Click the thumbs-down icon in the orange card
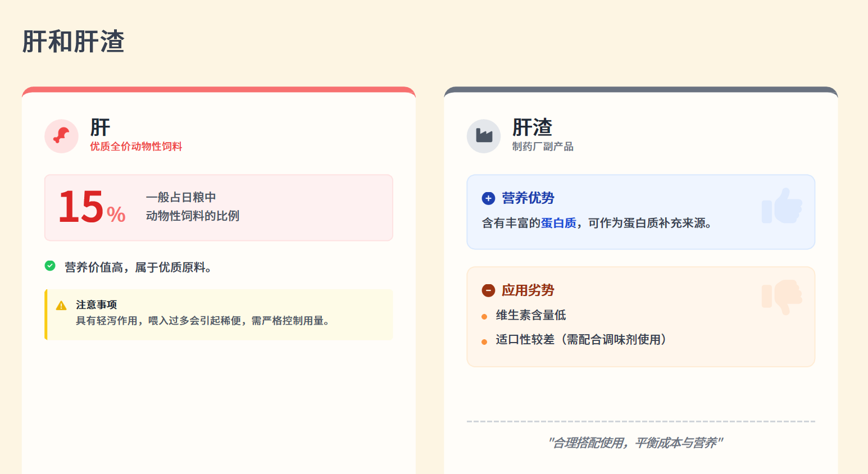This screenshot has height=474, width=868. (782, 297)
